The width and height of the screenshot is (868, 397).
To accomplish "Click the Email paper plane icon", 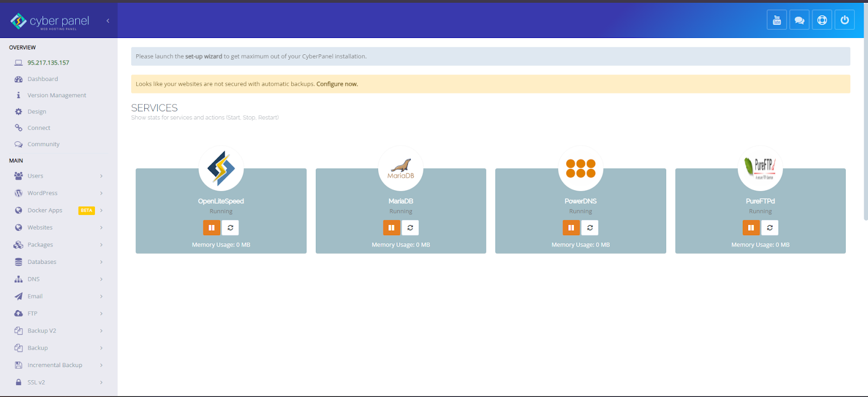I will [18, 296].
